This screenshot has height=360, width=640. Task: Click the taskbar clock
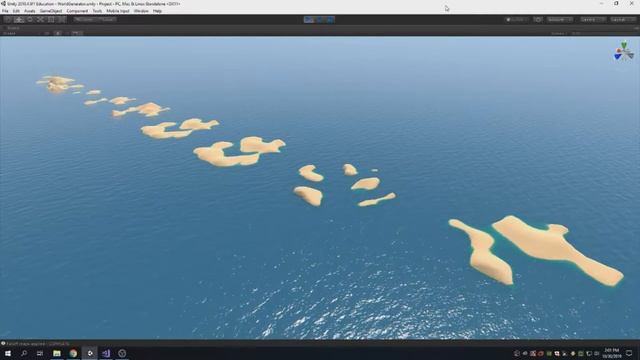(x=611, y=353)
